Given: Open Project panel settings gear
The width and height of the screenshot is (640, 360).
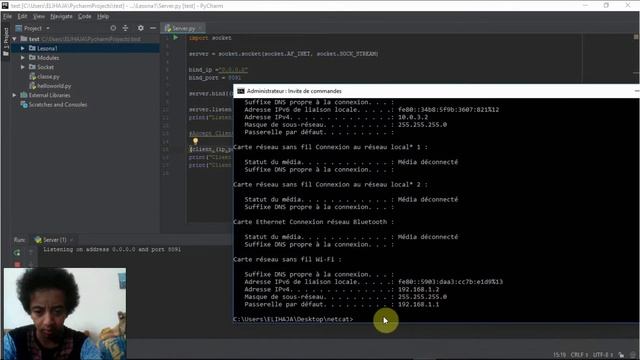Looking at the screenshot, I should [x=140, y=28].
